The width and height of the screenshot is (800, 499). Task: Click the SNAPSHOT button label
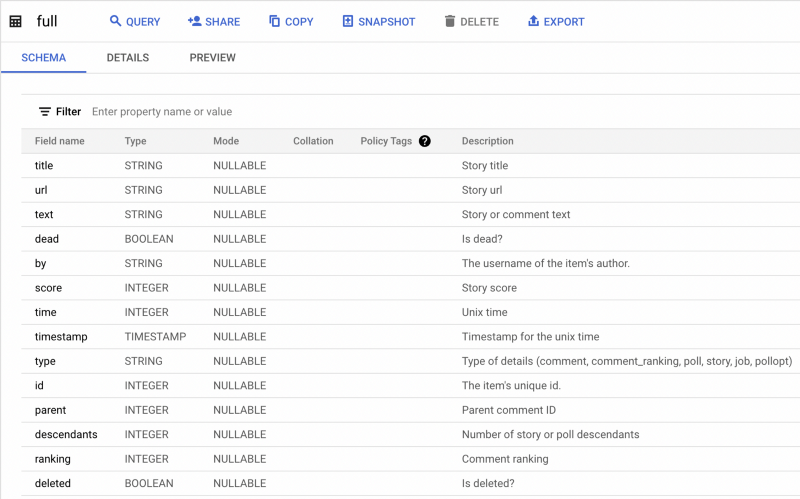pyautogui.click(x=386, y=22)
